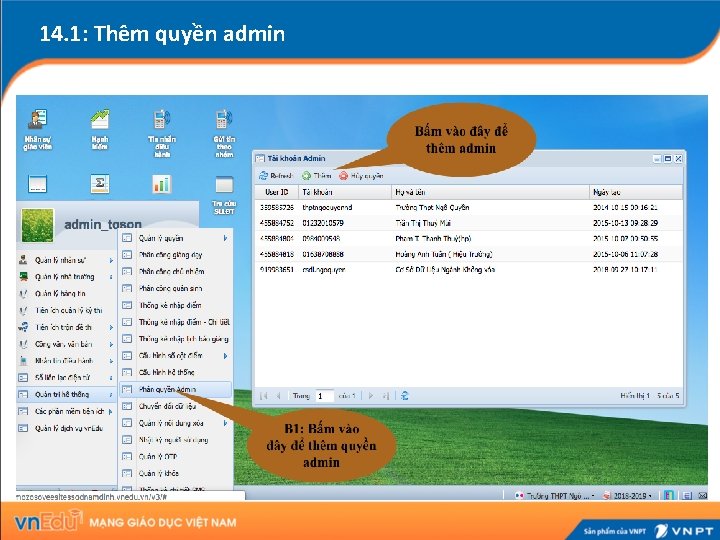Expand Tiện ích trộn đề thi arrow
Screen dimensions: 720x540
pyautogui.click(x=111, y=327)
